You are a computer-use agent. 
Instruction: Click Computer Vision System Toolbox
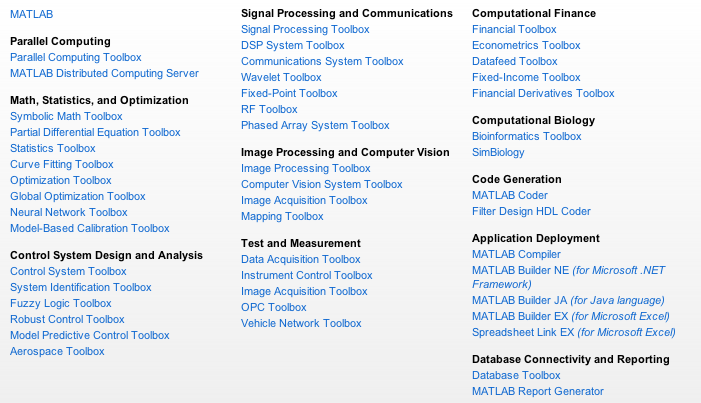click(322, 184)
